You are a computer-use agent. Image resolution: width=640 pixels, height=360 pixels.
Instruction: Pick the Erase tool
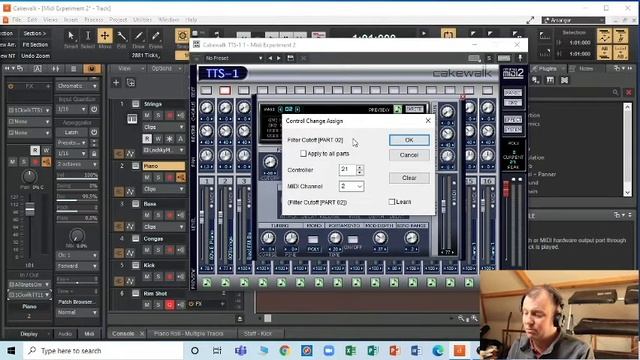(x=156, y=37)
